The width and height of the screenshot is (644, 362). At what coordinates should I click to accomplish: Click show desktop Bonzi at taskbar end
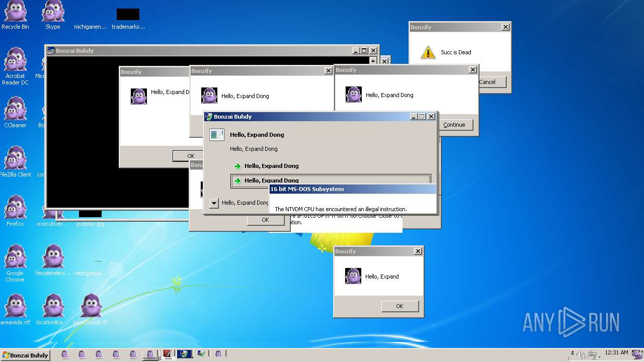[637, 355]
